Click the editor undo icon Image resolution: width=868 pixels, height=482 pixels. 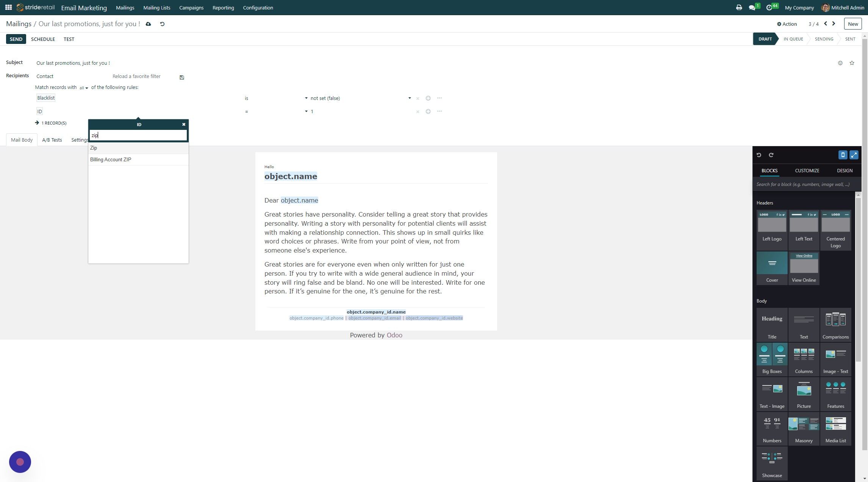[759, 155]
